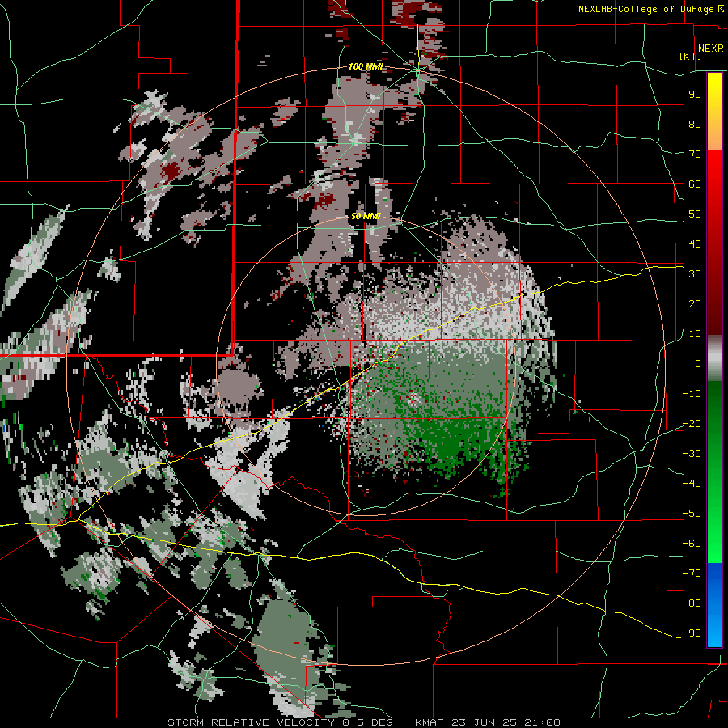This screenshot has width=728, height=728.
Task: Click the -10 value on the velocity scale
Action: (x=692, y=394)
